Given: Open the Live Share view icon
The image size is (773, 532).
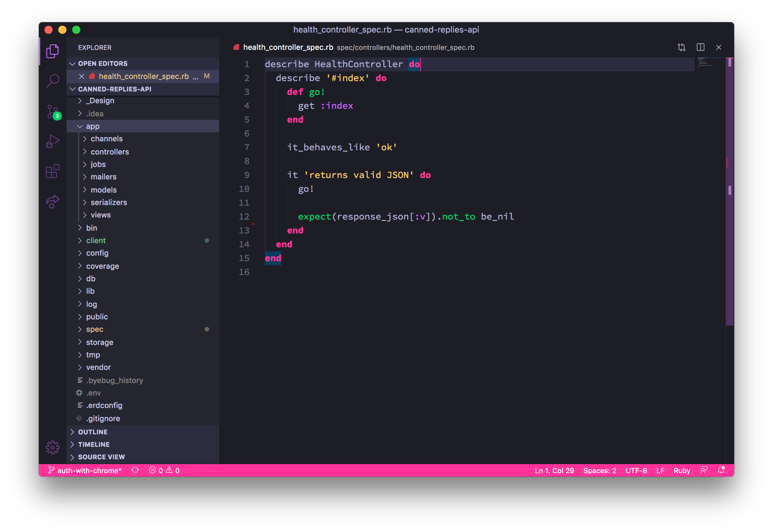Looking at the screenshot, I should (x=53, y=202).
